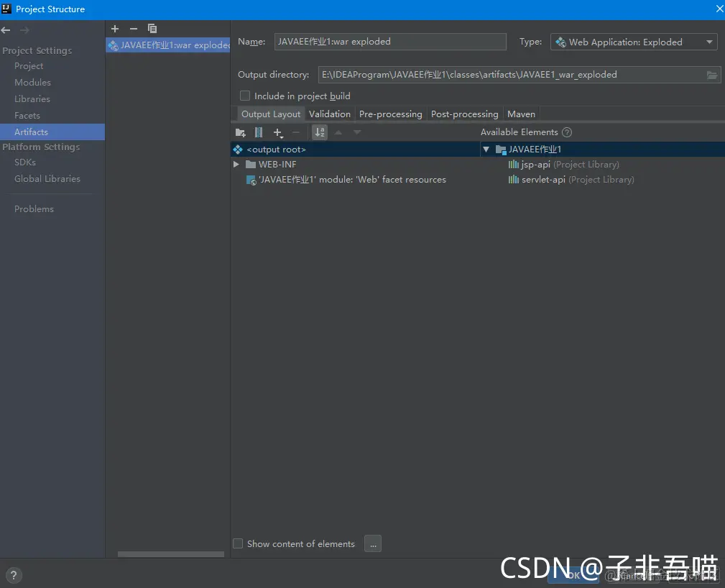This screenshot has height=588, width=725.
Task: Open Post-processing tab
Action: (465, 114)
